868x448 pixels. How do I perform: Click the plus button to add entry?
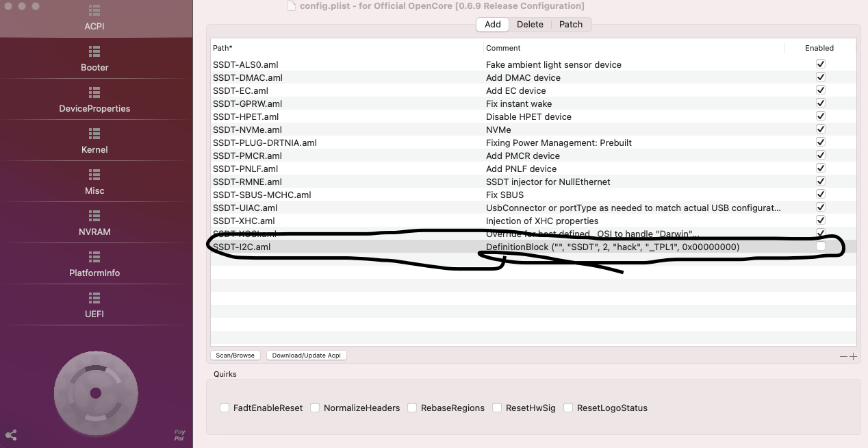[x=853, y=356]
